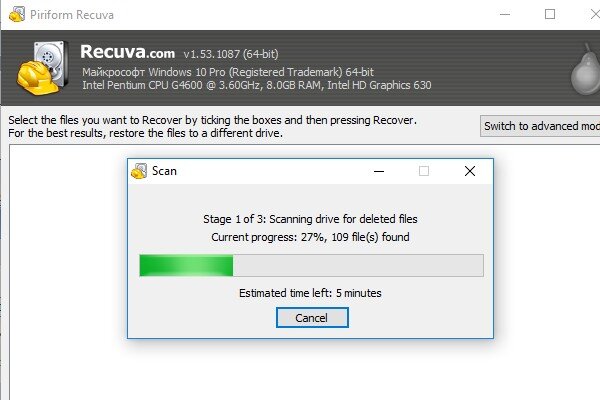Click the Recuva.com header title
This screenshot has height=400, width=600.
127,52
